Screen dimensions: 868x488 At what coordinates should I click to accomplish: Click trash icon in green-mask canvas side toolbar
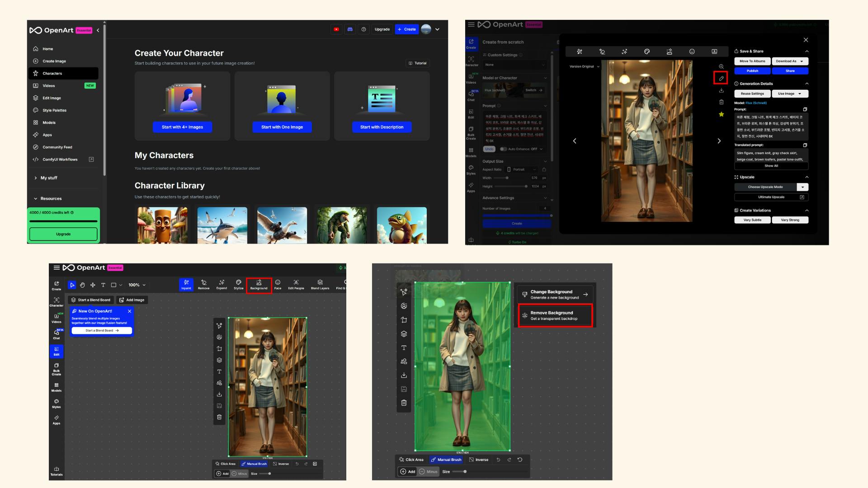pos(404,403)
